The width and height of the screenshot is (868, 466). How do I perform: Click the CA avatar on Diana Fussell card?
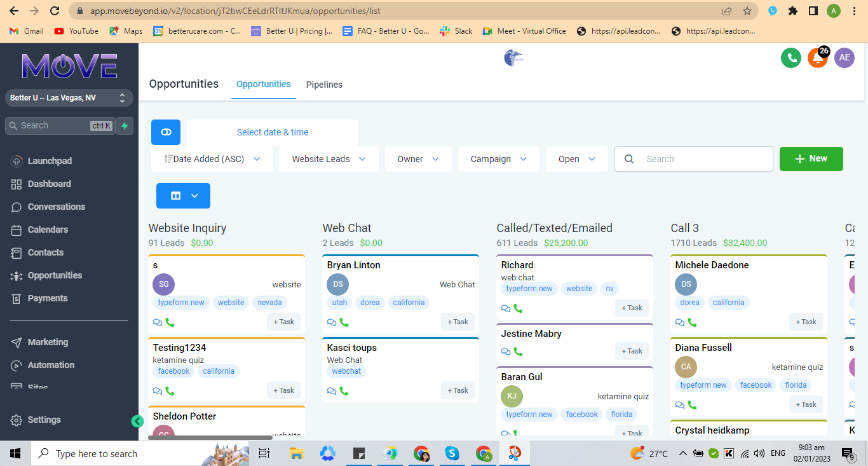(686, 367)
